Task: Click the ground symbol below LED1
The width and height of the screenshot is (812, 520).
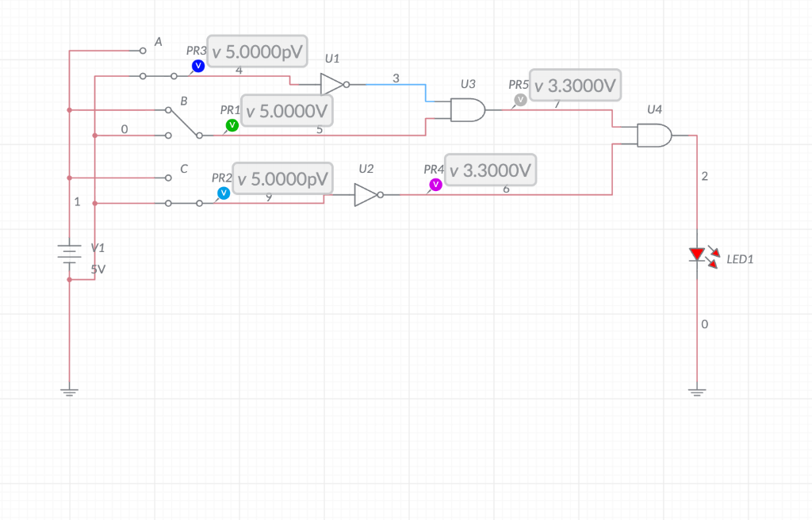Action: [697, 392]
